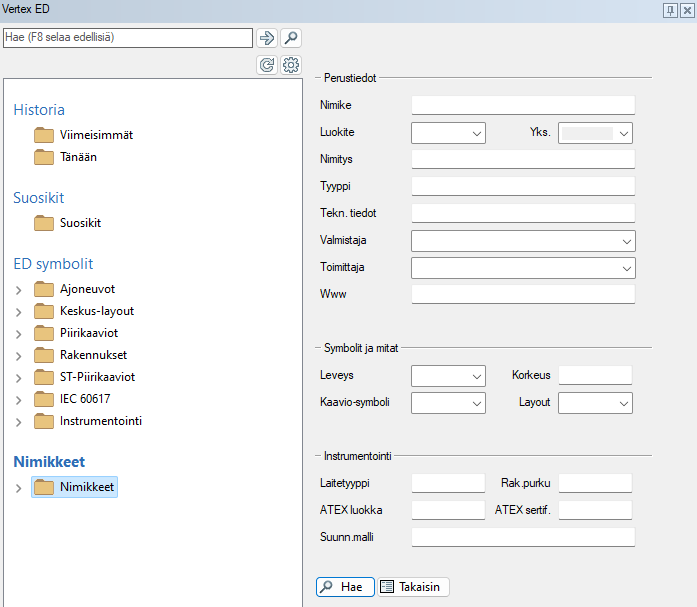
Task: Expand the IEC 60617 symbol folder
Action: [18, 400]
